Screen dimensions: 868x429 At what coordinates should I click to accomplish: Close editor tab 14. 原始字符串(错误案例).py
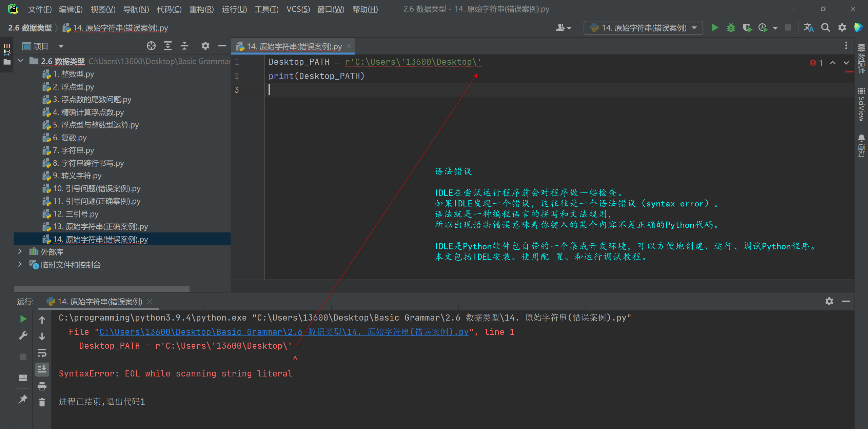(349, 46)
